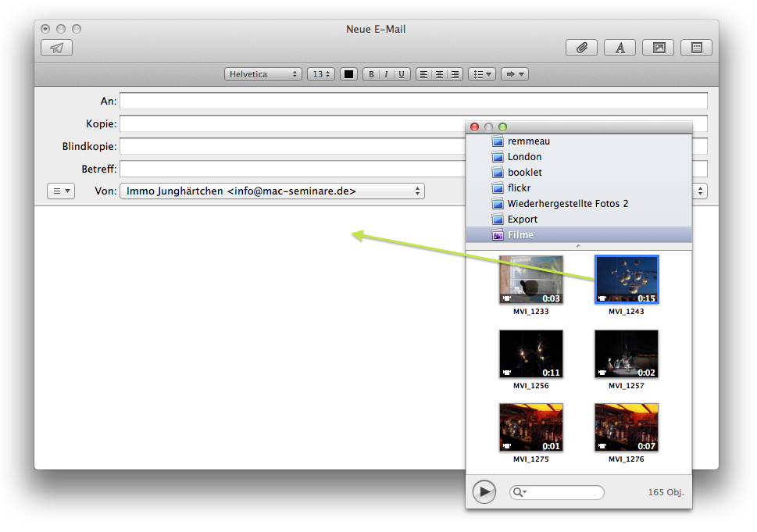Screen dimensions: 757x532
Task: Select the MVI_1243 video thumbnail
Action: coord(627,280)
